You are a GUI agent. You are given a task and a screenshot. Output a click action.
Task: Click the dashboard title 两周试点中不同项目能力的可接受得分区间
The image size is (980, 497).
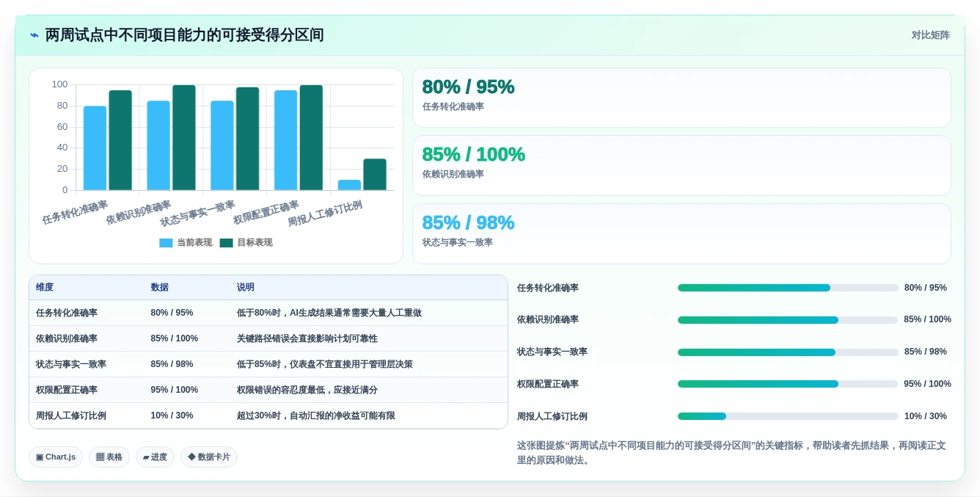184,35
